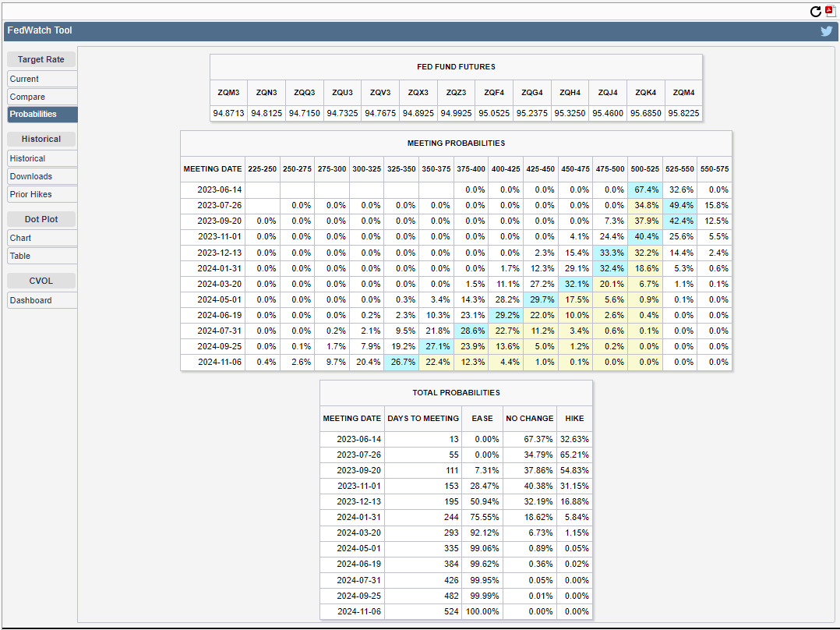
Task: Select the Probabilities tab
Action: [x=42, y=114]
